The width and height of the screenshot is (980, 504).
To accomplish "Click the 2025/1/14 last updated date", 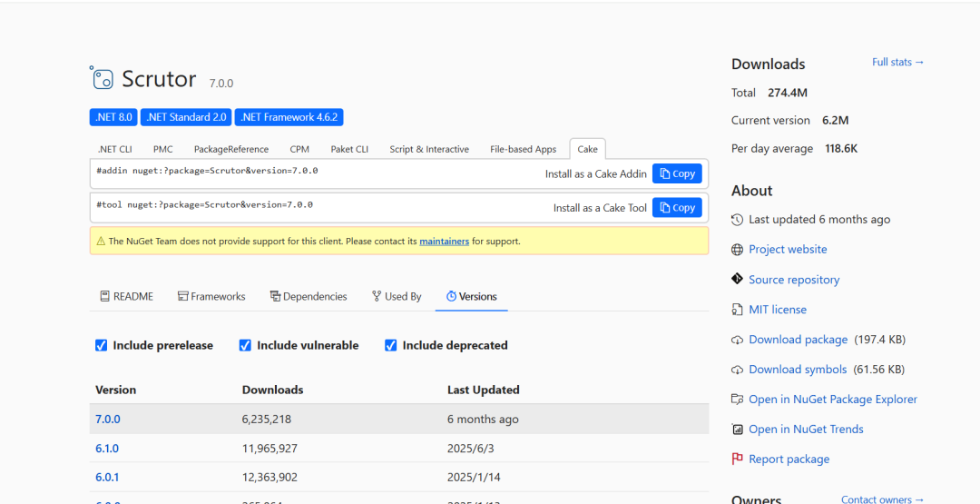I will (x=474, y=477).
